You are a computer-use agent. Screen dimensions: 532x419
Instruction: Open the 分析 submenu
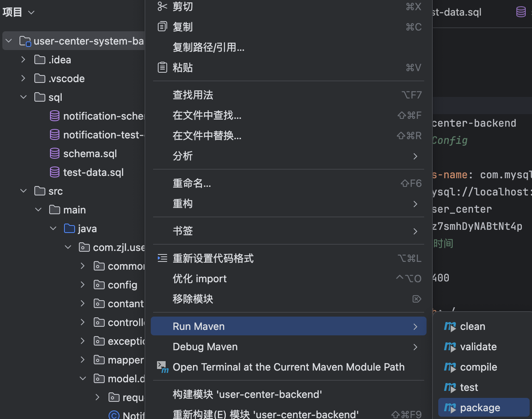288,156
